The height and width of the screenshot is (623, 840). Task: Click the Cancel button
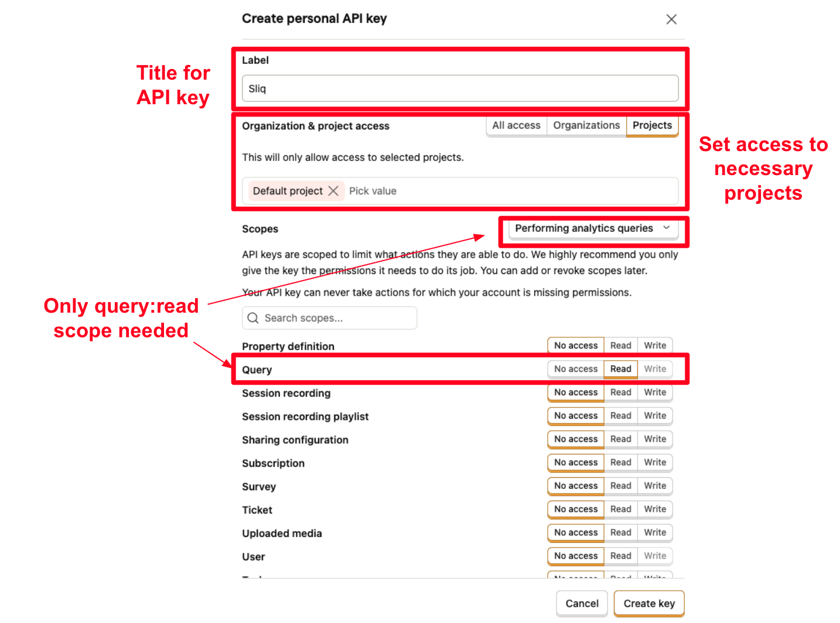(x=582, y=603)
